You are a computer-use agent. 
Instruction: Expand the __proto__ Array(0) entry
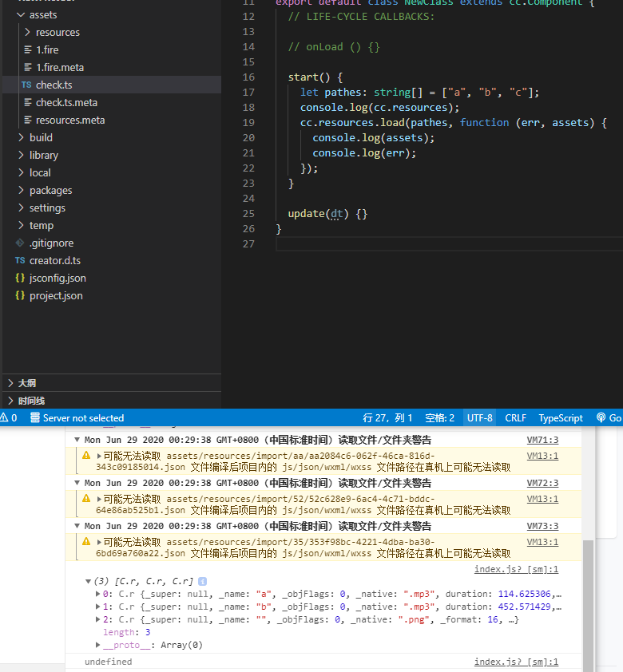(x=97, y=645)
